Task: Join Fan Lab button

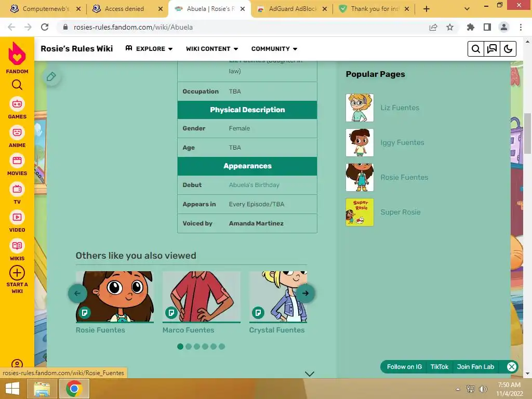Action: pyautogui.click(x=475, y=367)
